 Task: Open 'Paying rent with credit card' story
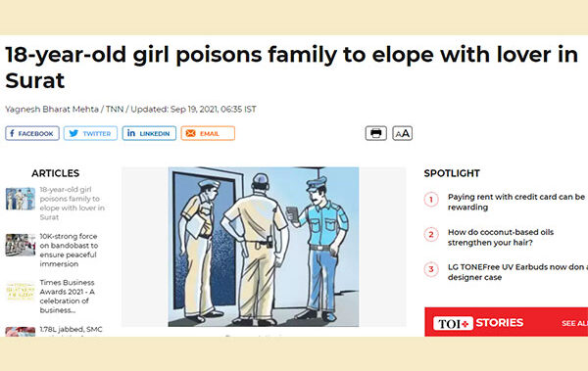tap(516, 202)
